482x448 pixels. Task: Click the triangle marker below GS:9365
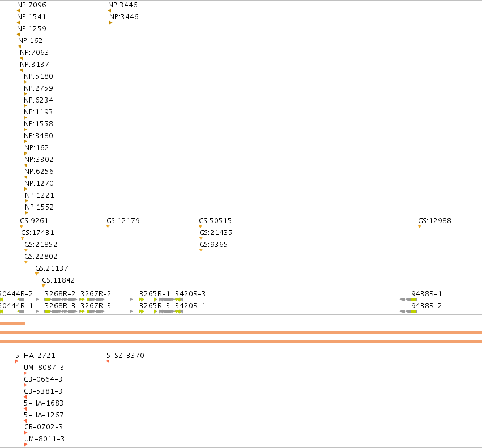[x=201, y=250]
